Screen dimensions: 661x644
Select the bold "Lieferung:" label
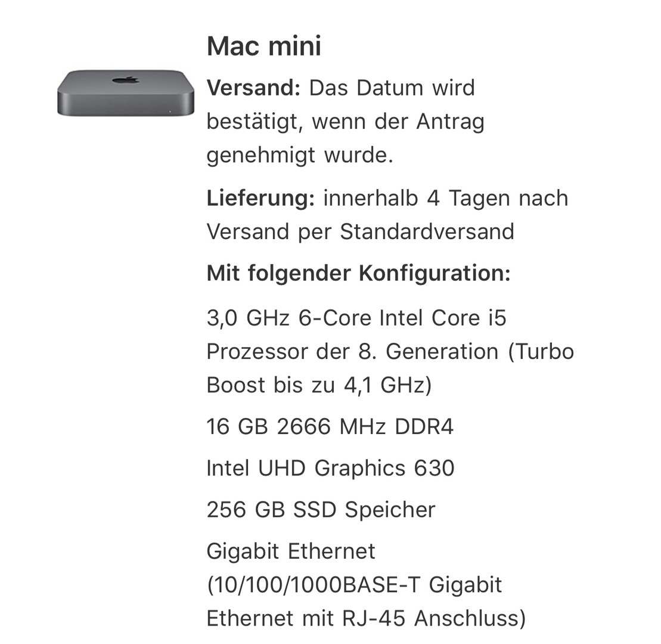pos(260,198)
